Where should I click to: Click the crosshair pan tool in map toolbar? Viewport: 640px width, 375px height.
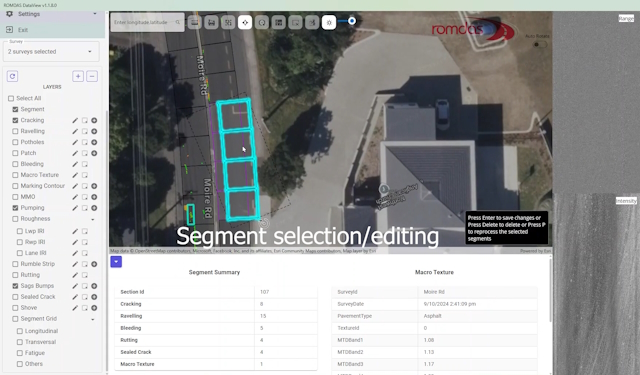(245, 22)
